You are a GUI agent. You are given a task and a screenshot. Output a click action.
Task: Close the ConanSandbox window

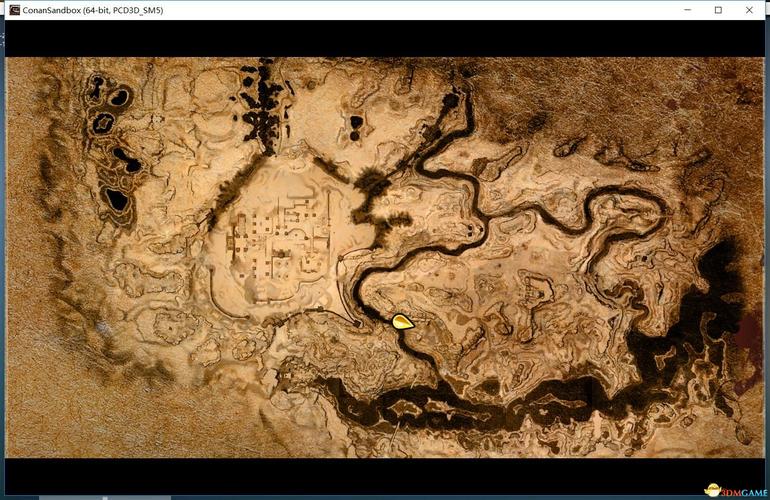point(749,10)
